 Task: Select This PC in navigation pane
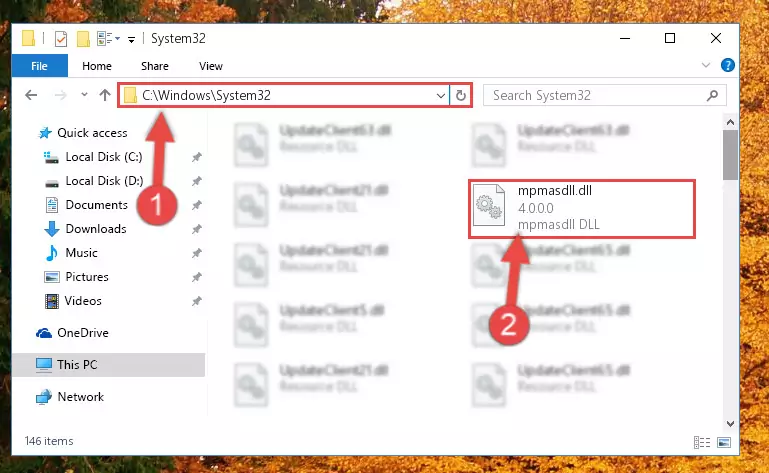[x=108, y=365]
